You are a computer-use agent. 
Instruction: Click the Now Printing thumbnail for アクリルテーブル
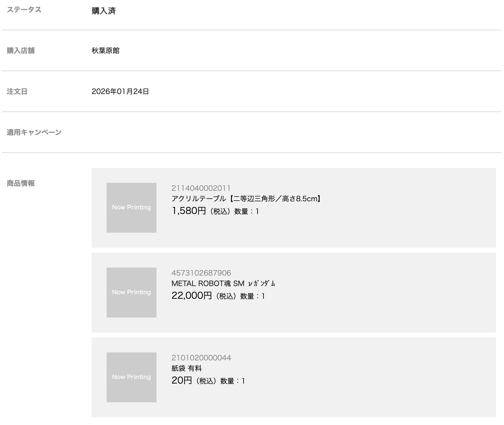[131, 208]
